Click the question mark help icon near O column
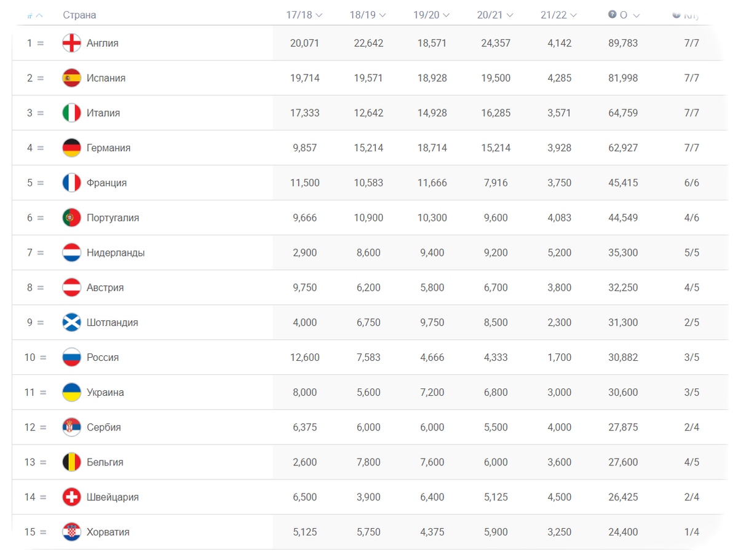The image size is (738, 560). coord(612,15)
